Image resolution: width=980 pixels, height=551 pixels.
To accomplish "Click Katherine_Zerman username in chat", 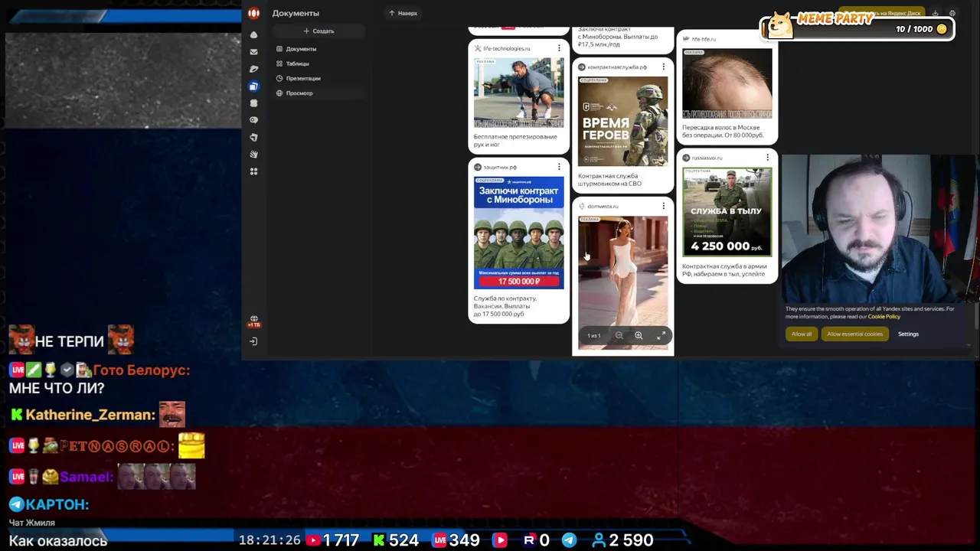I will point(90,415).
